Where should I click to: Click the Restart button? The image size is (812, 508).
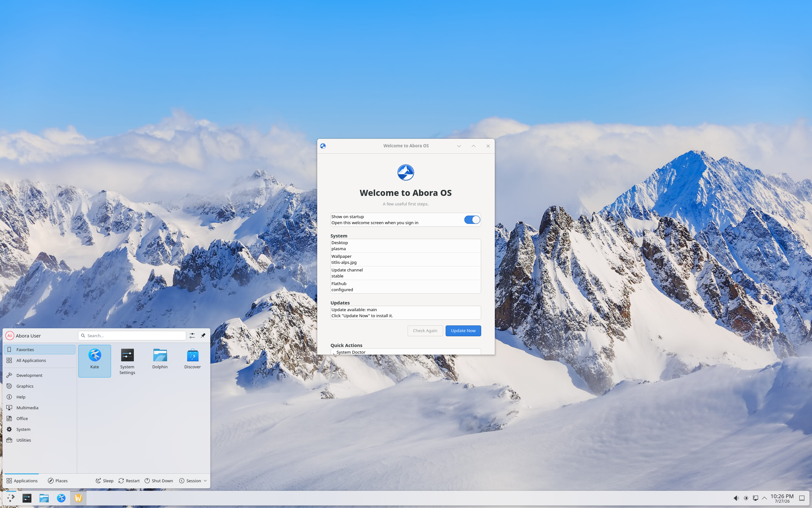[129, 481]
